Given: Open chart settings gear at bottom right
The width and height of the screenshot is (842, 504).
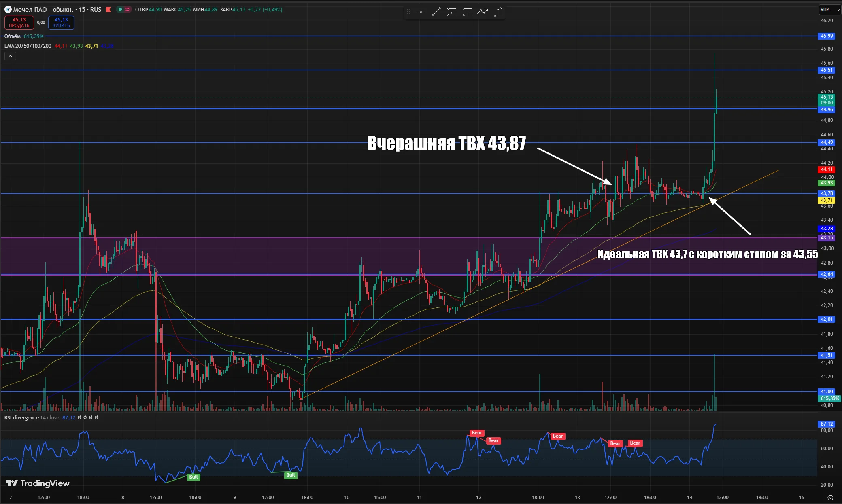Looking at the screenshot, I should [830, 498].
